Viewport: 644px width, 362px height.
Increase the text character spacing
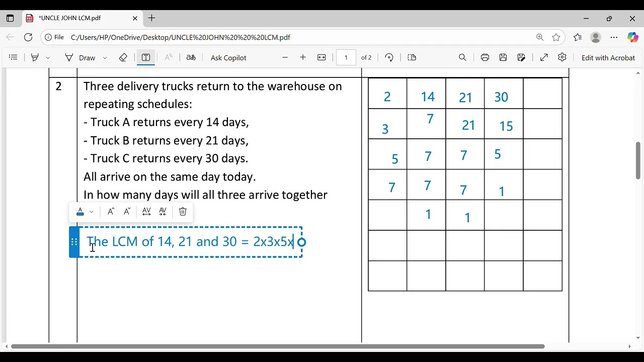pyautogui.click(x=146, y=212)
